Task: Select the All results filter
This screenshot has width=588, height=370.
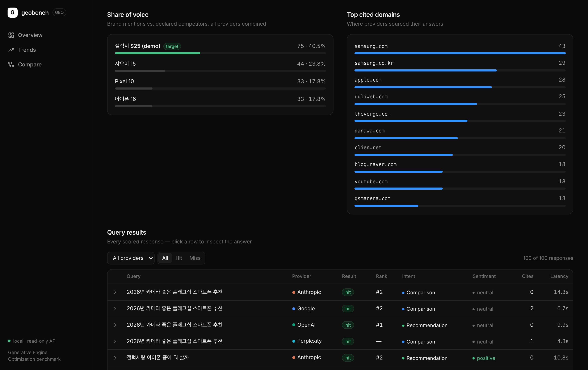Action: pyautogui.click(x=165, y=258)
